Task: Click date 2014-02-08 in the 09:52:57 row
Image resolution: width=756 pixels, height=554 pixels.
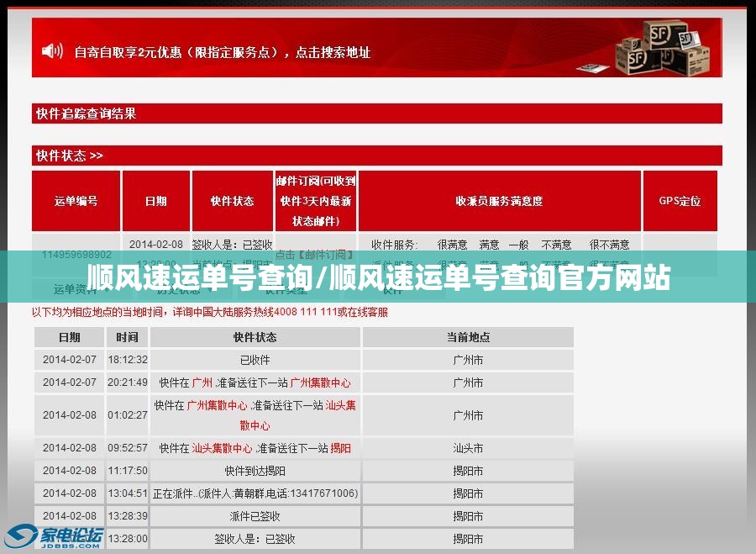Action: click(69, 448)
